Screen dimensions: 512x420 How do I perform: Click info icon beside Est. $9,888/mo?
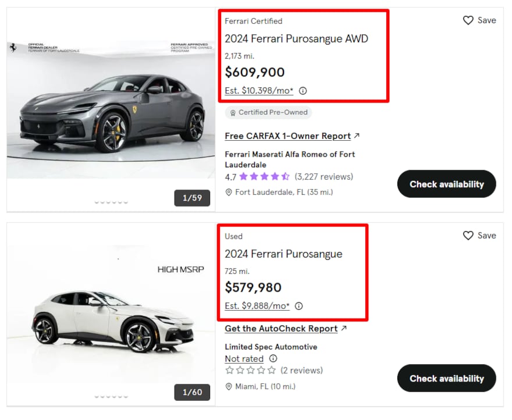pyautogui.click(x=298, y=306)
